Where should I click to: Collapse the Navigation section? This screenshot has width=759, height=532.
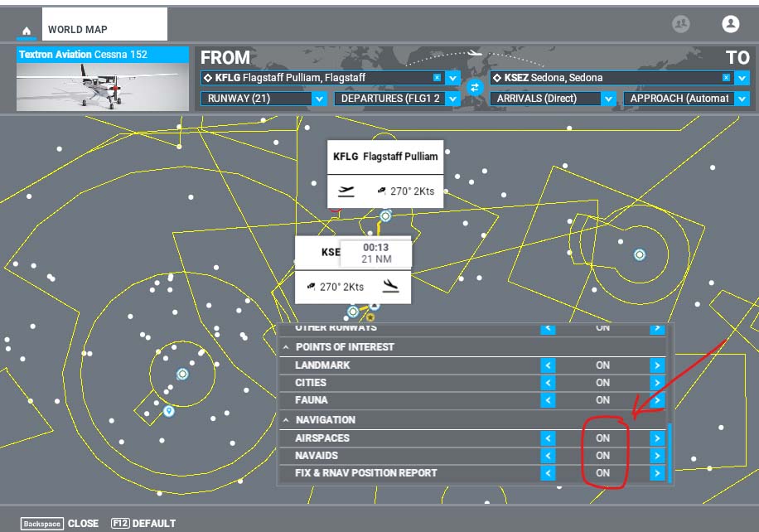click(x=286, y=419)
